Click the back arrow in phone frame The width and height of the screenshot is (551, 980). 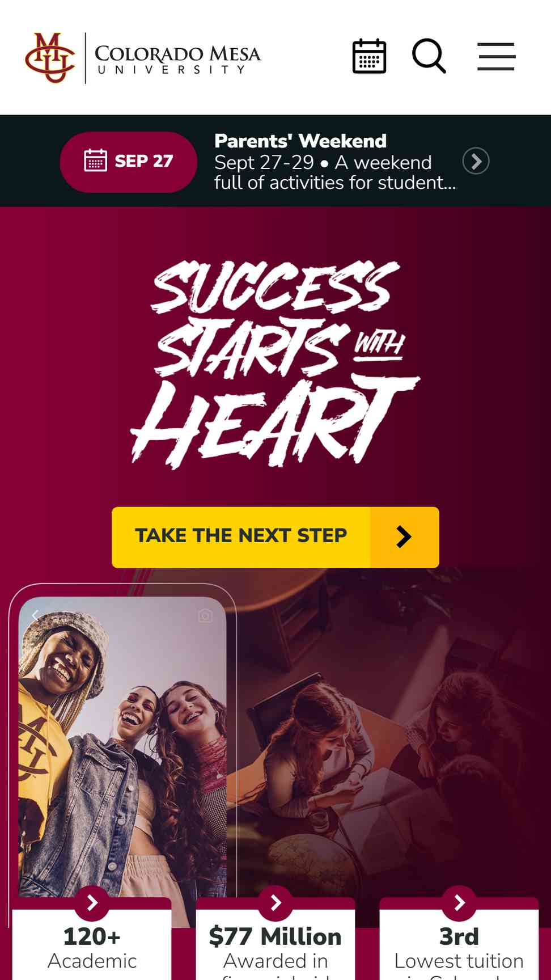click(35, 615)
